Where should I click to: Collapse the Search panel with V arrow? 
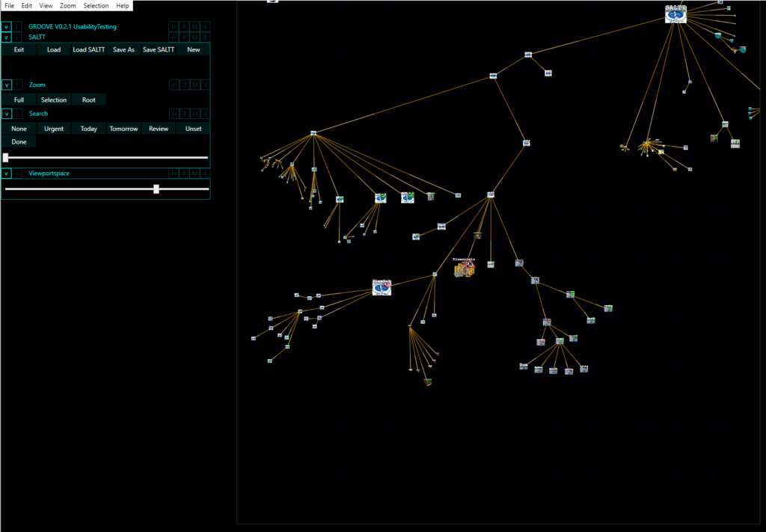pos(7,114)
